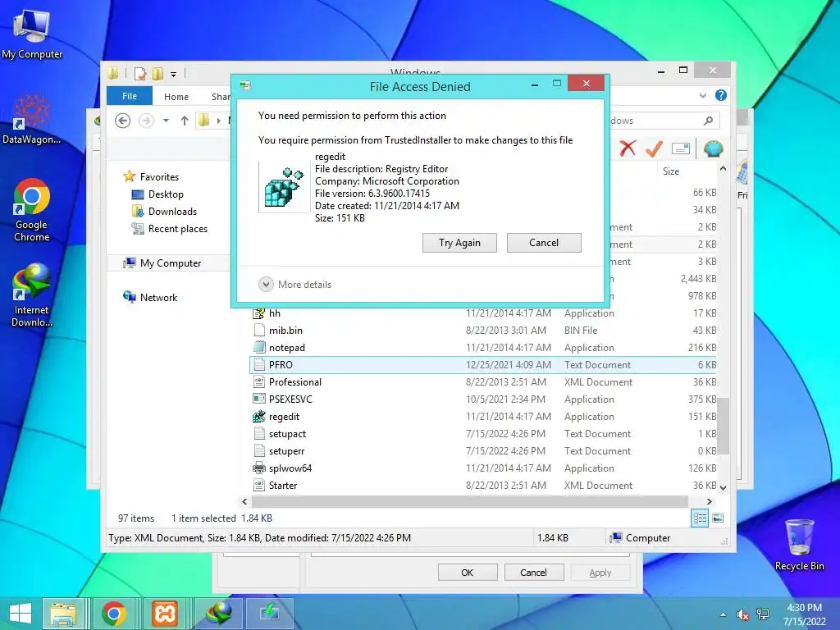Click OK in the background dialog

click(x=467, y=573)
